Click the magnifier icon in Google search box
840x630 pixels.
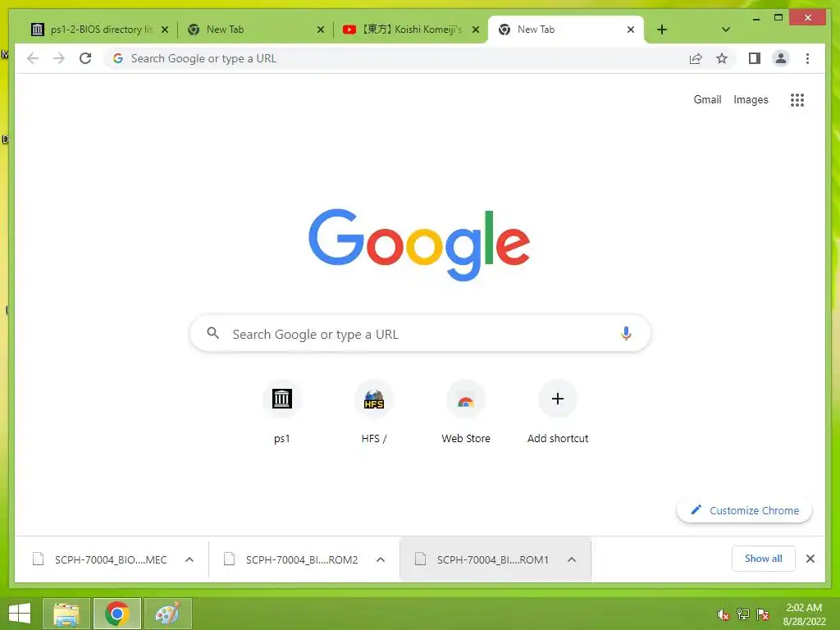point(212,333)
